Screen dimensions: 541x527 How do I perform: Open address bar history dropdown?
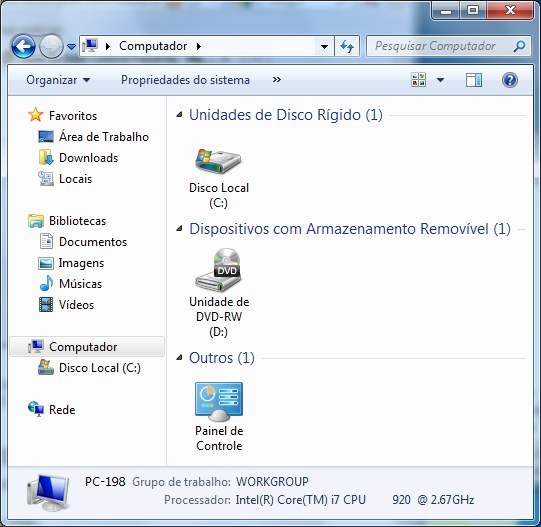[x=324, y=46]
